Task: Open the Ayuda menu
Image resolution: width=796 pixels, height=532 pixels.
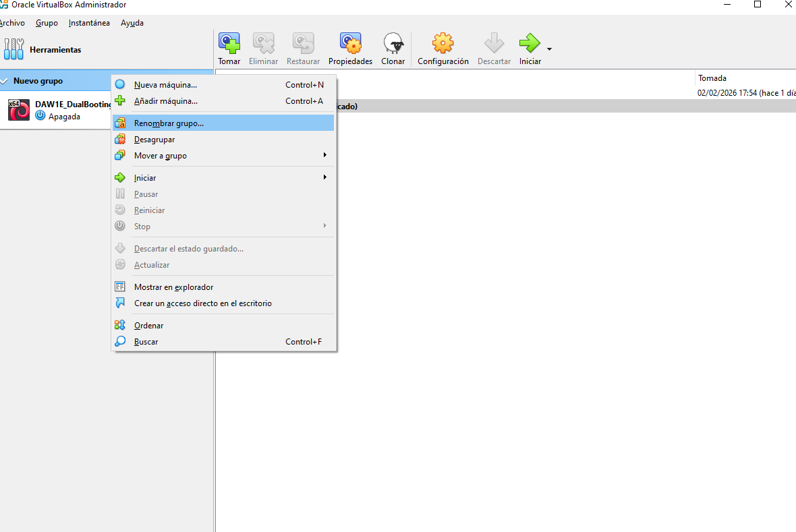Action: click(132, 23)
